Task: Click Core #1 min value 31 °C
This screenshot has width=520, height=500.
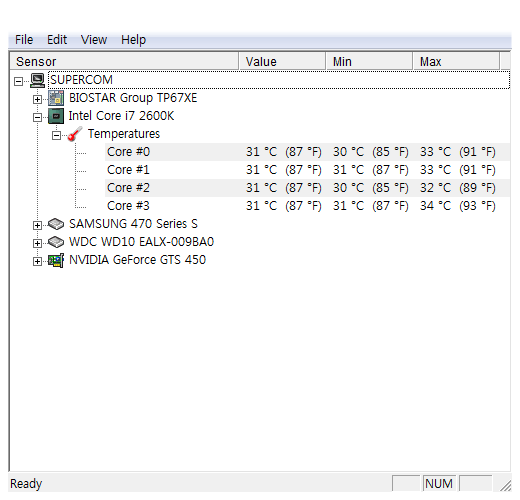Action: point(349,170)
